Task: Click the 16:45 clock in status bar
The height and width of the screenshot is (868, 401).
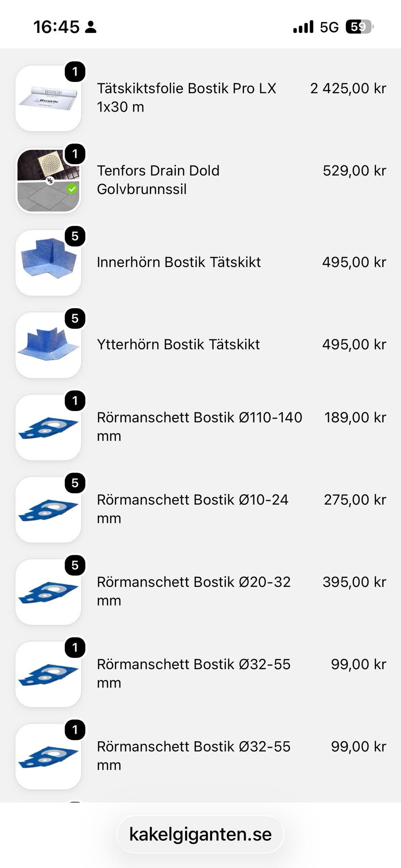Action: pos(56,27)
